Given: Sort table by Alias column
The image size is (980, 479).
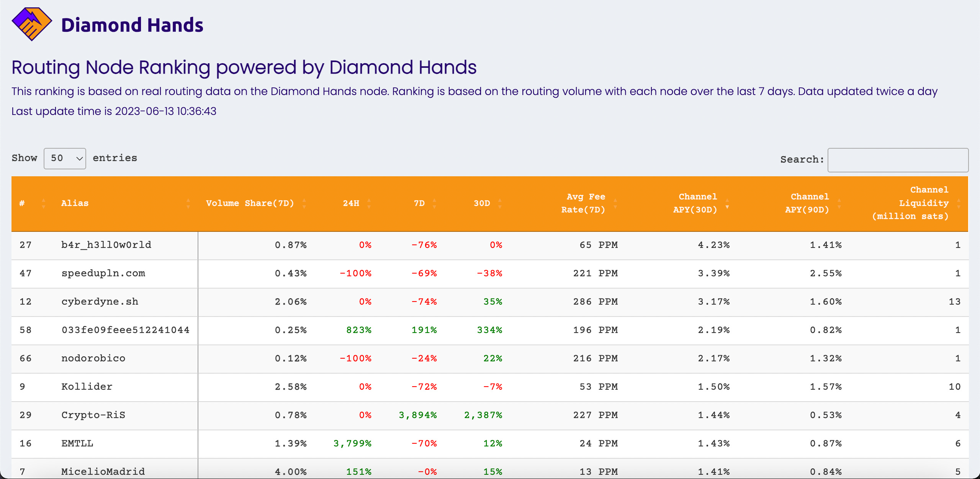Looking at the screenshot, I should coord(125,203).
